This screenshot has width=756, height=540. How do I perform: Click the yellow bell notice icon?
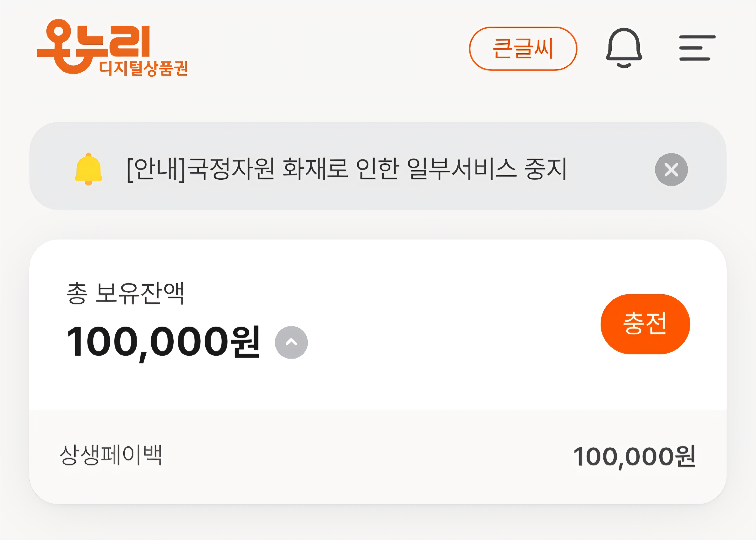pos(88,169)
